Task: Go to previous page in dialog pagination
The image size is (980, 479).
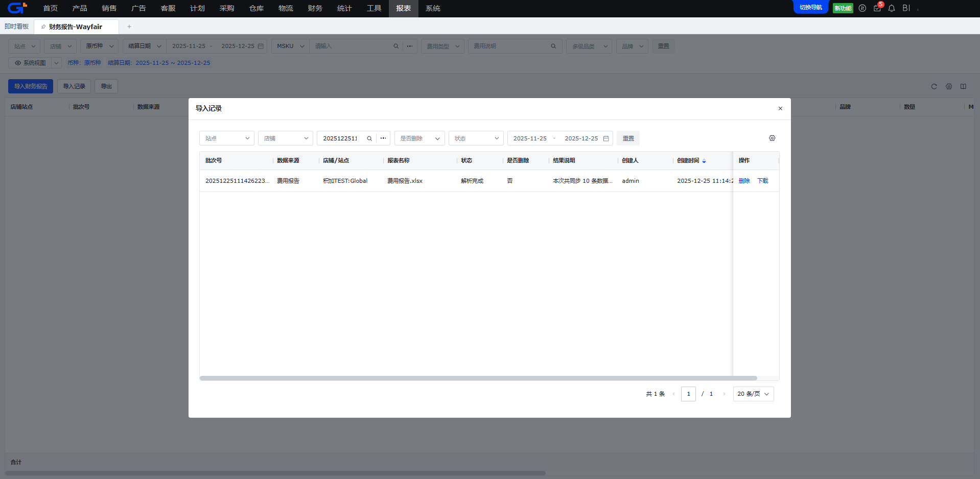Action: (673, 394)
